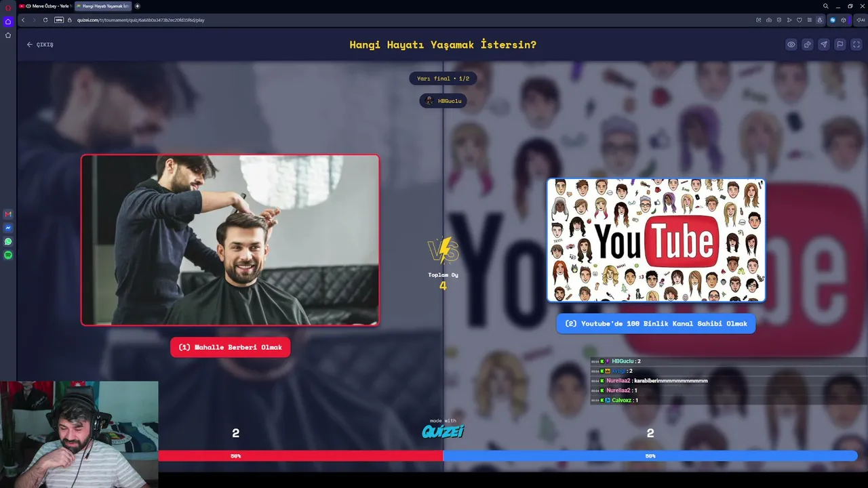Reload the quizei page
Viewport: 868px width, 488px height.
45,20
